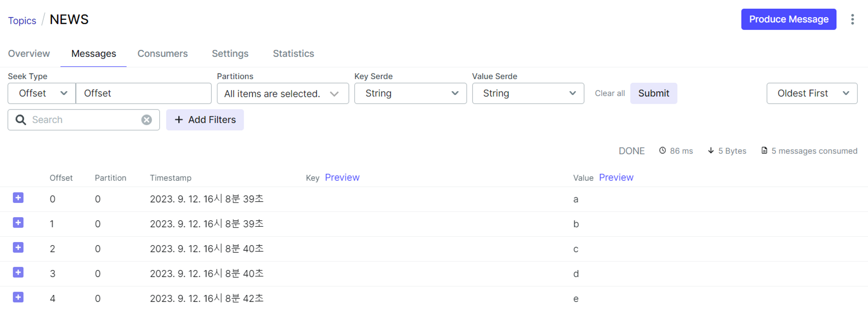Open the Key Serde dropdown

point(410,93)
